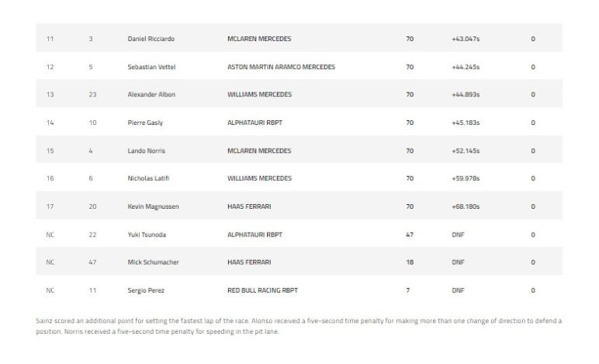Click Nicholas Latifi driver name
This screenshot has height=364, width=599.
(148, 179)
